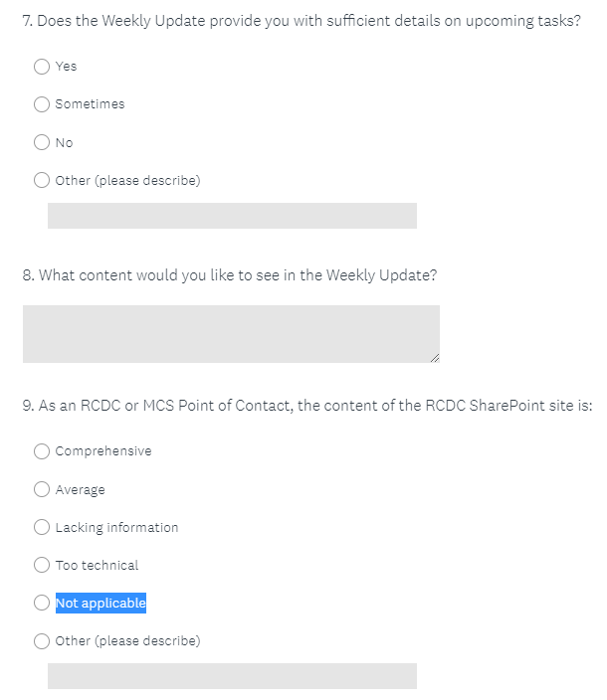This screenshot has height=700, width=607.
Task: Click the highlighted 'Not applicable' label text
Action: pos(101,603)
